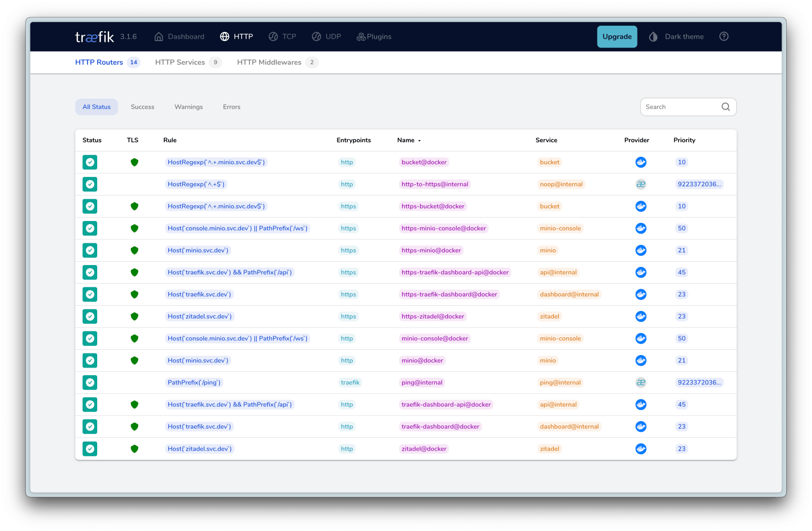The image size is (812, 531).
Task: Sort by the Name column arrow
Action: coord(420,141)
